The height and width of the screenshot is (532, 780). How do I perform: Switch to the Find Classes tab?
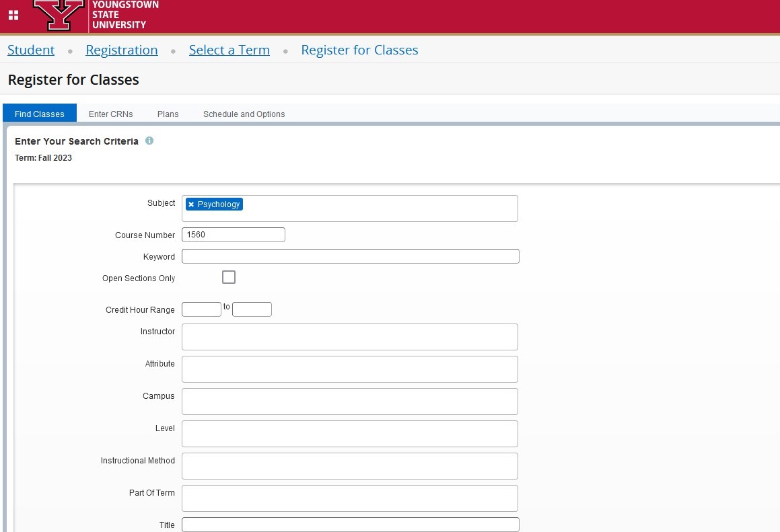(x=40, y=114)
